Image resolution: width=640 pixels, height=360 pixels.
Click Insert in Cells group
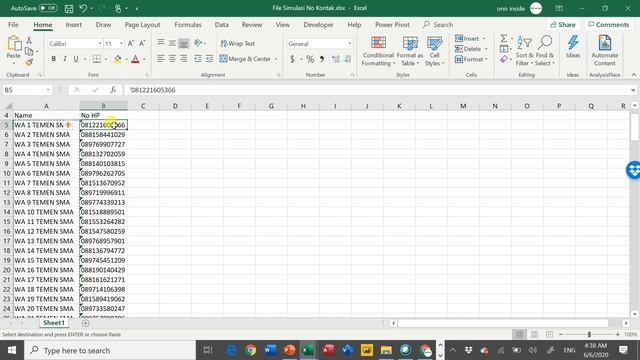click(467, 38)
